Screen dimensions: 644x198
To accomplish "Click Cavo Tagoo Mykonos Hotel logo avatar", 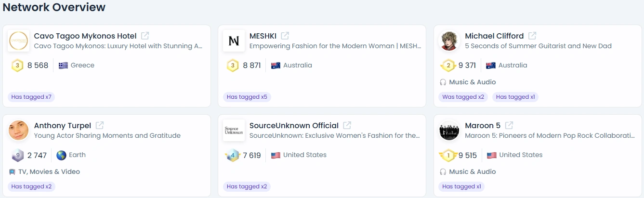I will [19, 40].
